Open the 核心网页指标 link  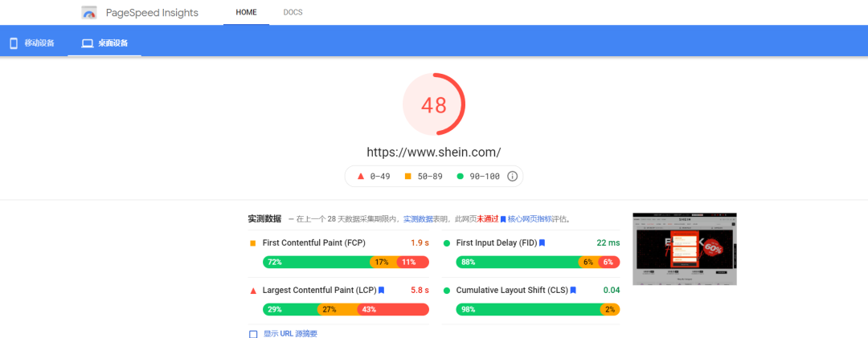coord(530,219)
